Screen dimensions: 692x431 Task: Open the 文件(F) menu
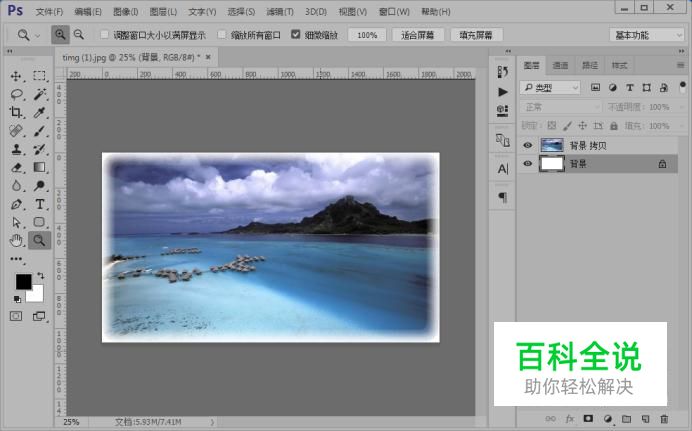pyautogui.click(x=49, y=11)
